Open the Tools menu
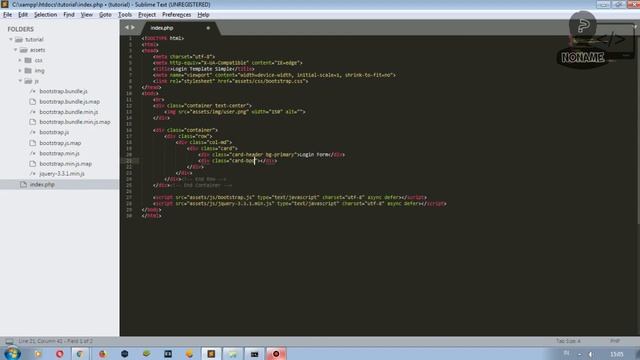The image size is (640, 360). pyautogui.click(x=125, y=15)
